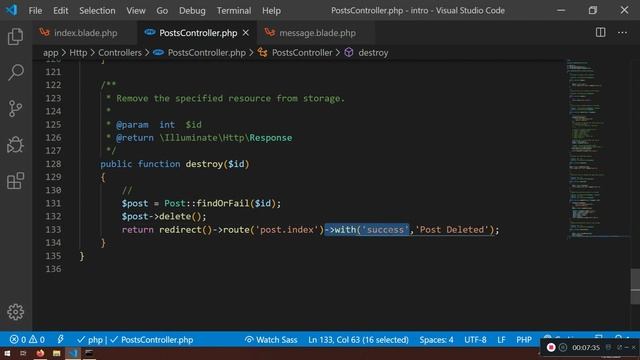
Task: Switch to the index.blade.php tab
Action: 85,33
